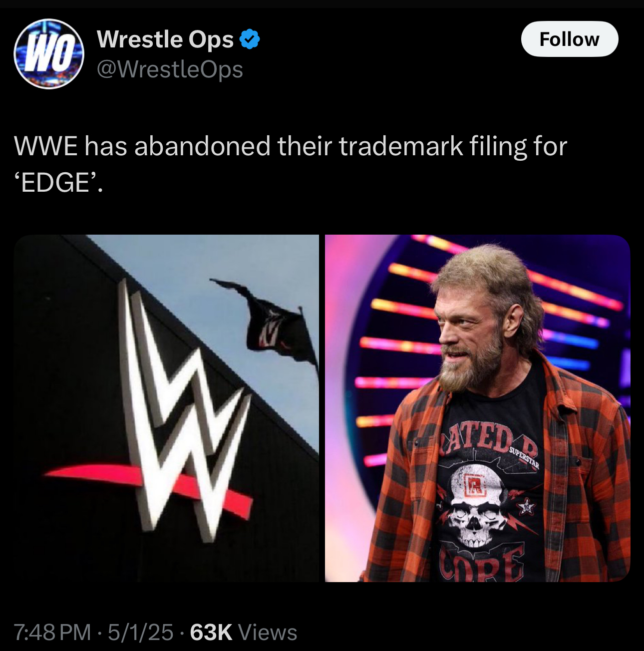Click the 'Views' label

[x=268, y=632]
